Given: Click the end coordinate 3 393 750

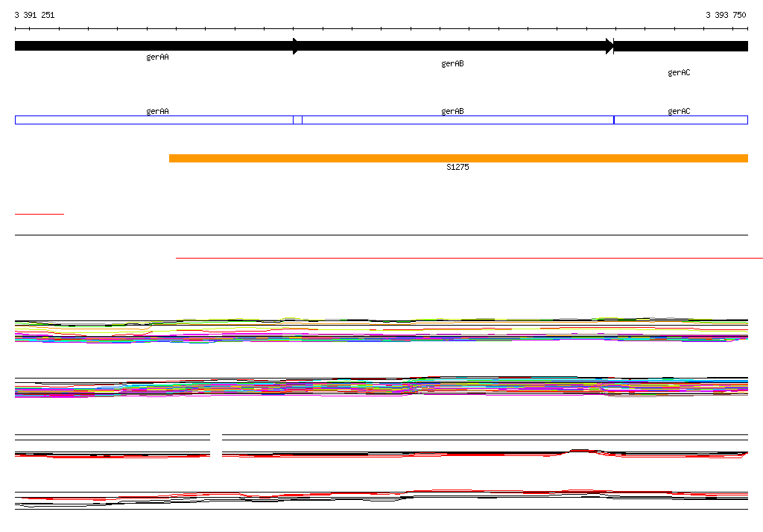Looking at the screenshot, I should pyautogui.click(x=726, y=15).
